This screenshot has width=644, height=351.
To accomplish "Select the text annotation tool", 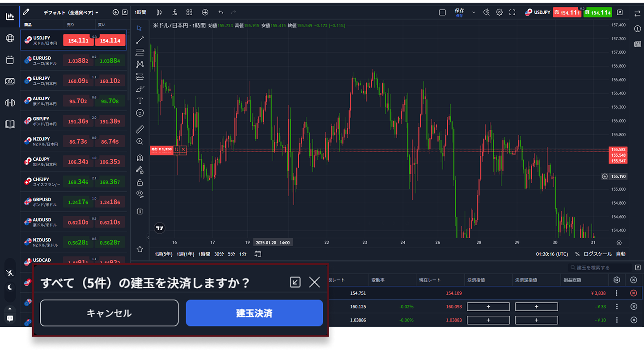I will pos(140,101).
